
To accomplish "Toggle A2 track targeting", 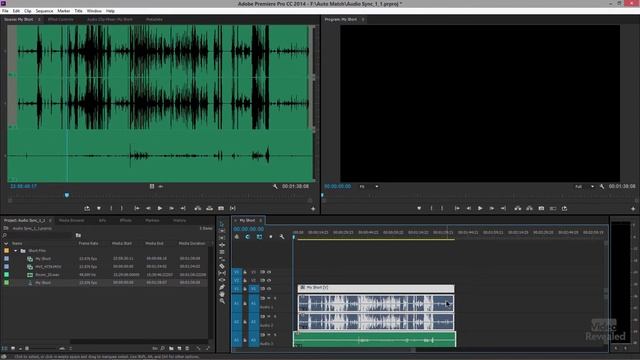I will (253, 322).
